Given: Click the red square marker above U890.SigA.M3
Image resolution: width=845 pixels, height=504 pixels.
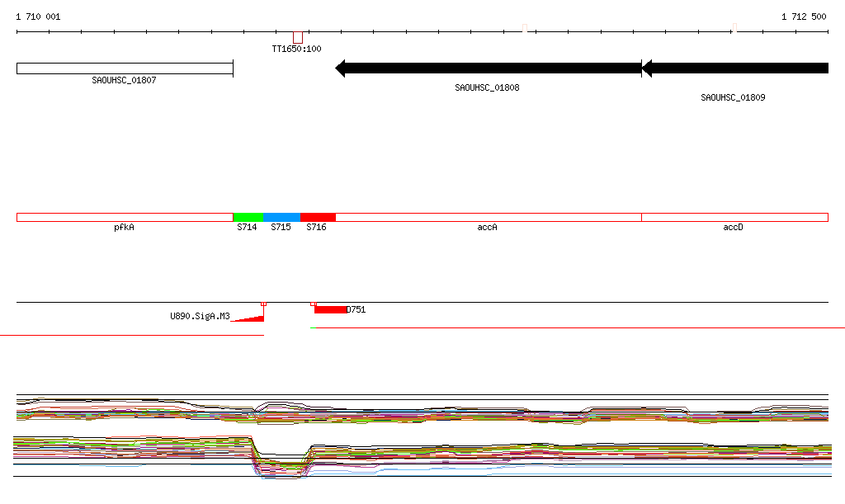Looking at the screenshot, I should [x=263, y=304].
